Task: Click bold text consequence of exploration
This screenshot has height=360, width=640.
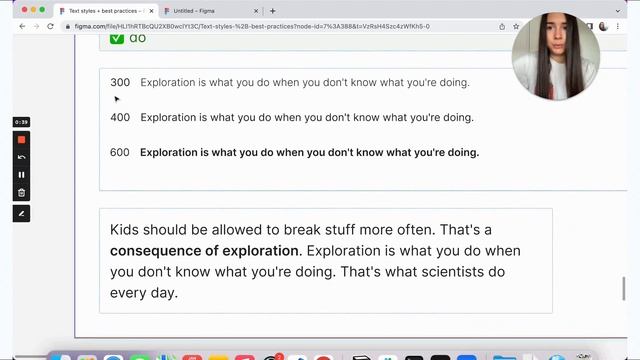Action: click(x=204, y=251)
